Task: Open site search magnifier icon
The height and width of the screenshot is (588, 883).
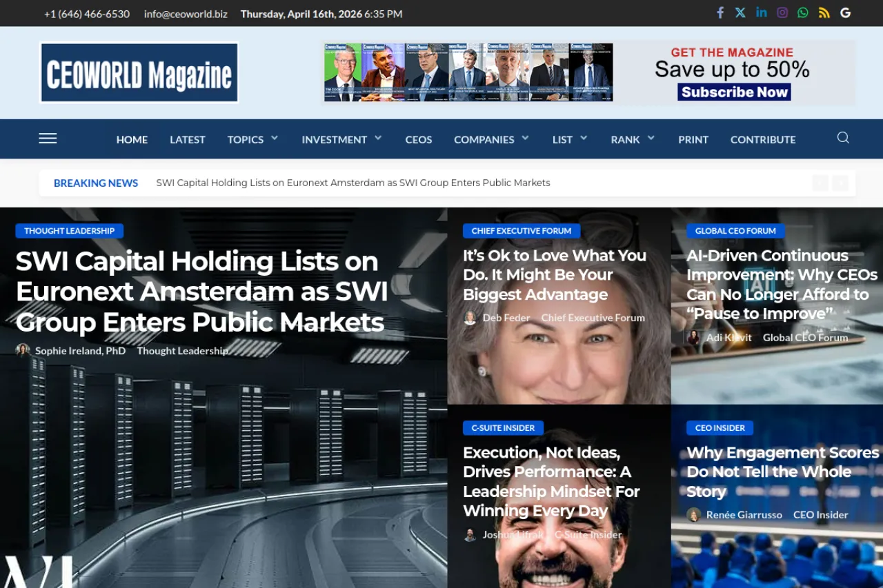Action: coord(843,138)
